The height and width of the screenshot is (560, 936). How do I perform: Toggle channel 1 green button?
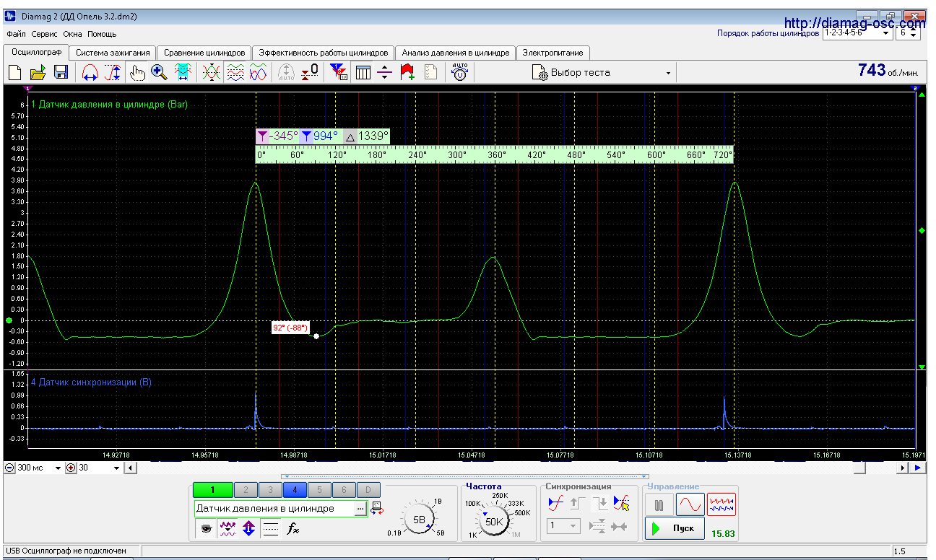point(213,490)
